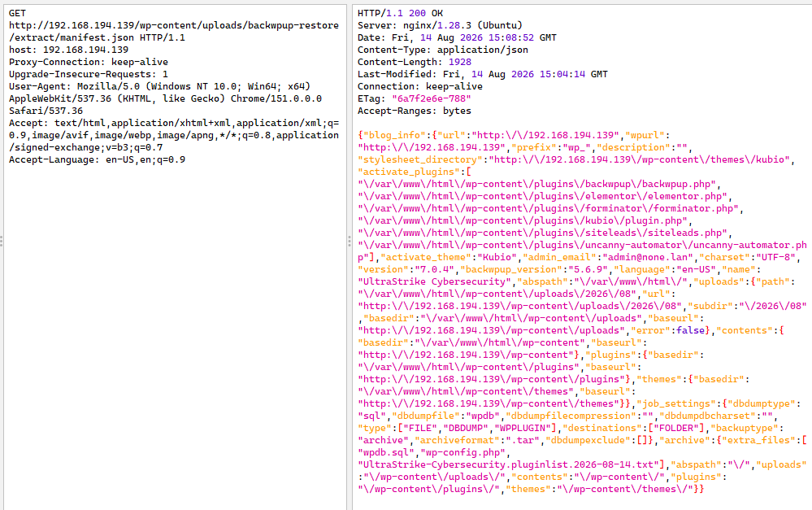Click the Accept-Ranges: bytes header

[415, 111]
